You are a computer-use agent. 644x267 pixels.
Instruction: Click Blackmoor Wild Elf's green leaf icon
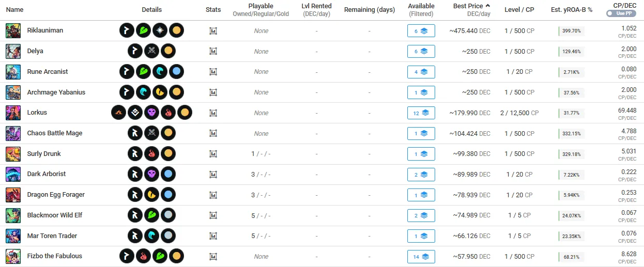tap(151, 215)
